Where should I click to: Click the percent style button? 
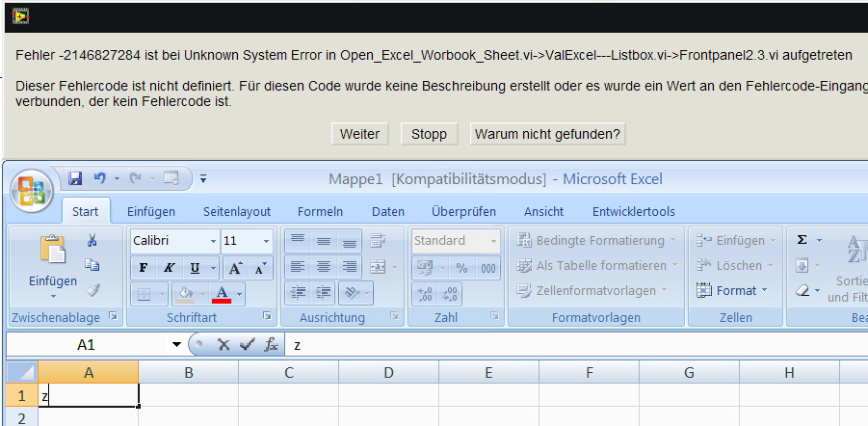pyautogui.click(x=461, y=268)
